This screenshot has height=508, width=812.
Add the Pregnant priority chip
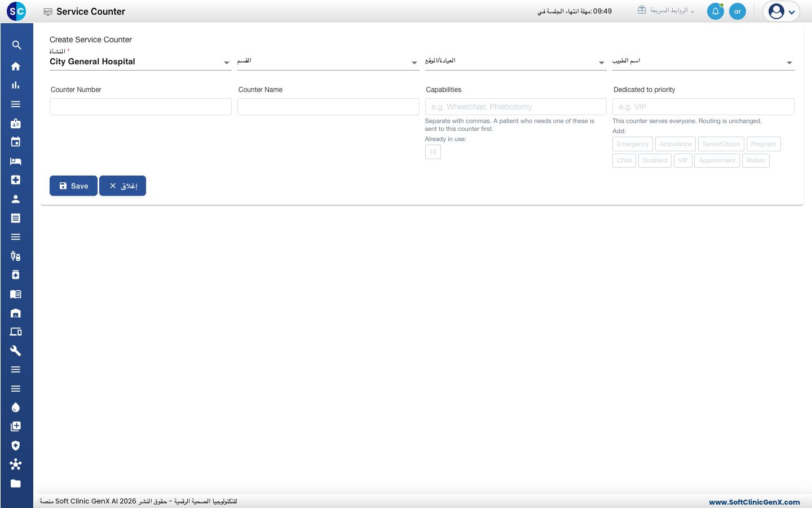764,144
